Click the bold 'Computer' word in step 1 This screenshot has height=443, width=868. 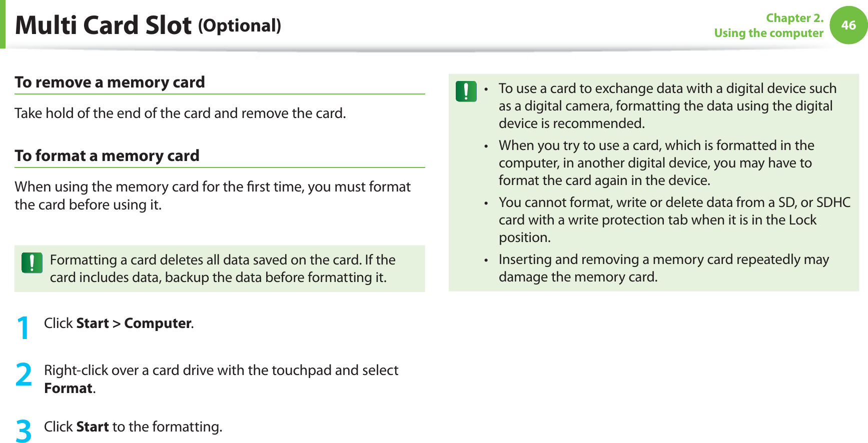(x=158, y=323)
